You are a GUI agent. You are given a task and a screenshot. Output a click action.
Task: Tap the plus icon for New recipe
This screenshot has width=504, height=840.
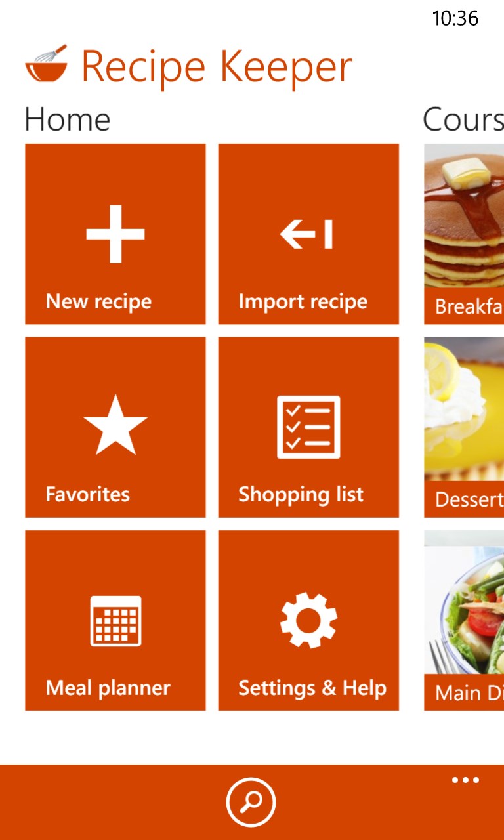point(115,234)
